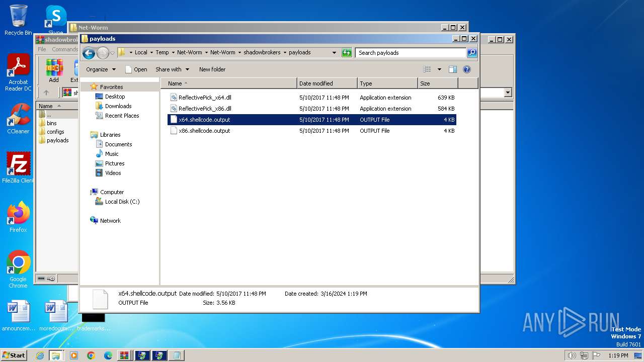644x362 pixels.
Task: Open WinRAR File menu
Action: click(42, 49)
